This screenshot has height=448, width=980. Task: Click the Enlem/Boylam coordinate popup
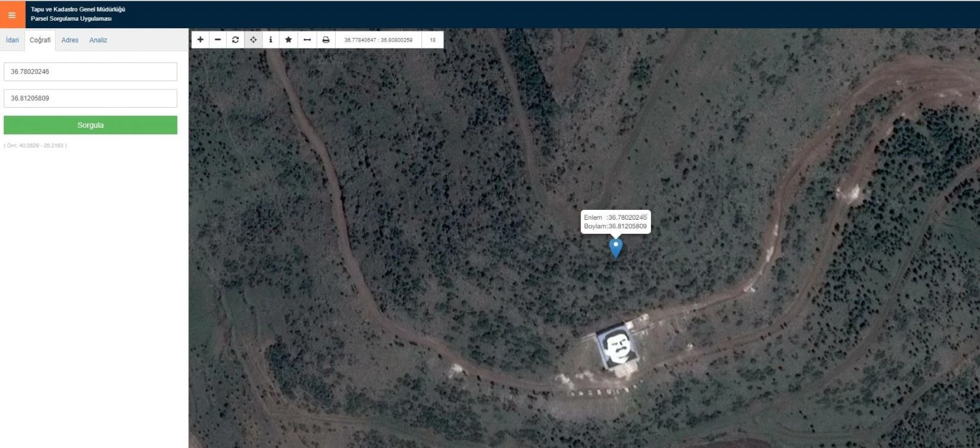coord(615,222)
